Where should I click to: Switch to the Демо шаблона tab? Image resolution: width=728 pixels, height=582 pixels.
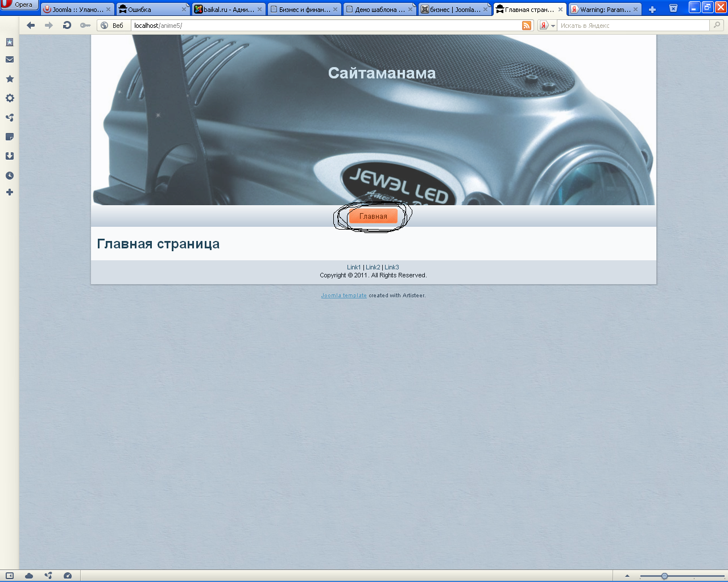(x=379, y=10)
